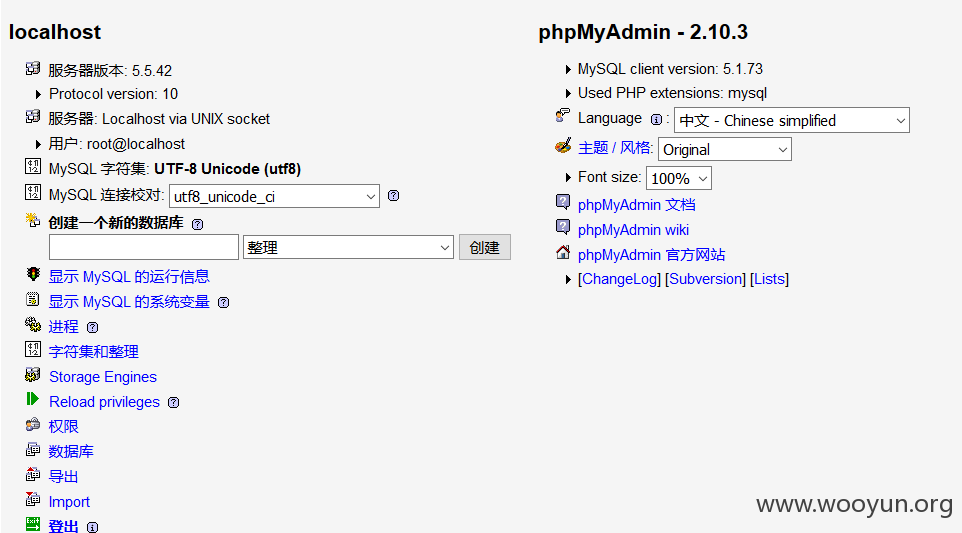Open the theme dropdown showing Original
The height and width of the screenshot is (533, 962).
[x=725, y=149]
